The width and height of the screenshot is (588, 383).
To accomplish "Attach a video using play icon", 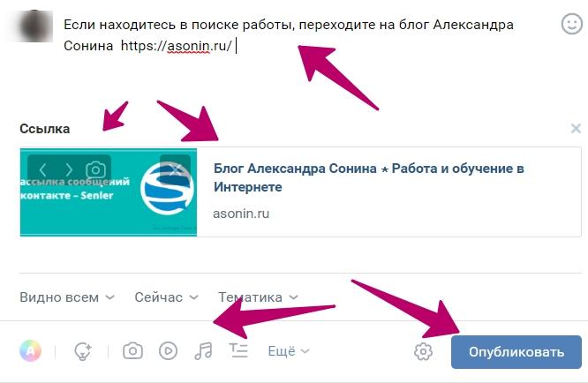I will click(x=168, y=350).
